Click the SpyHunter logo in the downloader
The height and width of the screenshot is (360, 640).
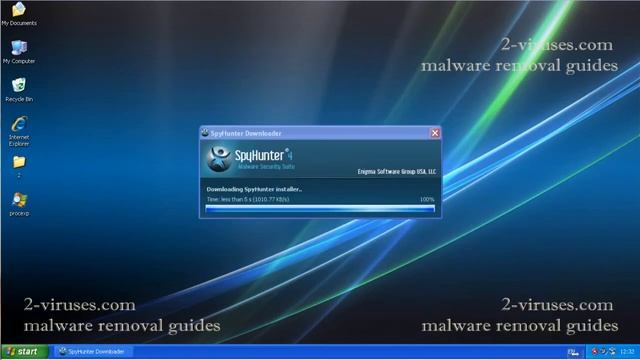[219, 159]
